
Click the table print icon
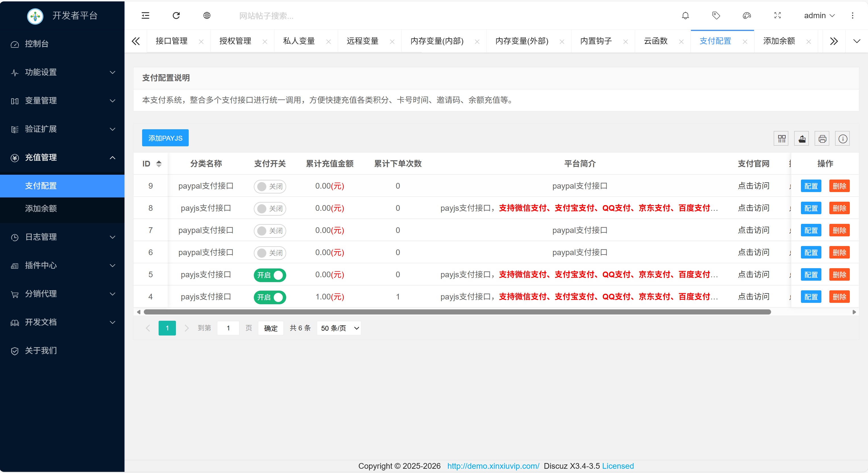(x=822, y=138)
